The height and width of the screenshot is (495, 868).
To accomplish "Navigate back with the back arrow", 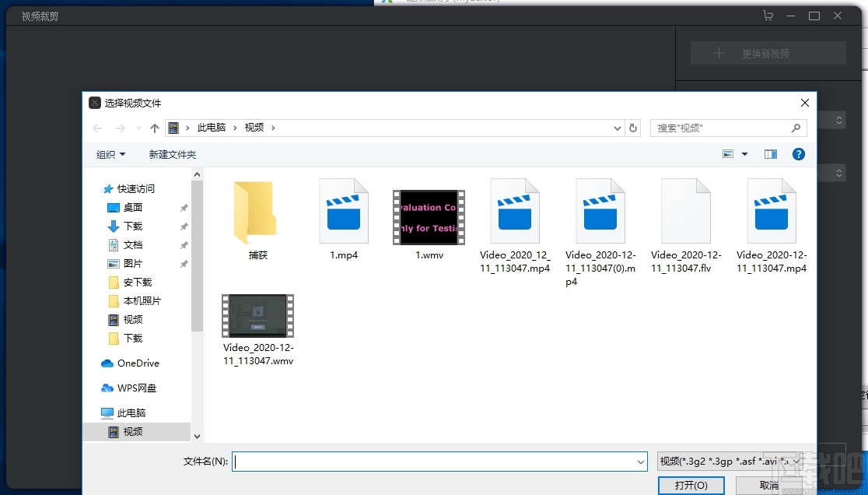I will click(x=97, y=127).
